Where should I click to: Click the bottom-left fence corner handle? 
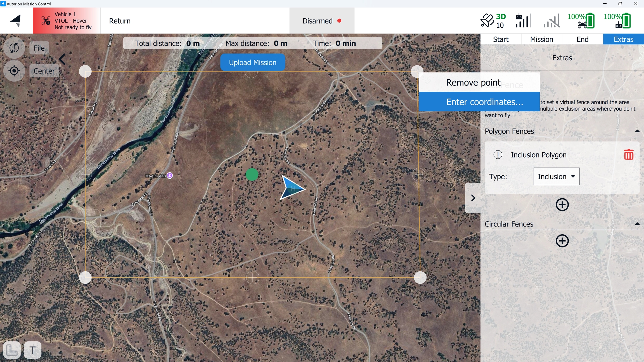85,277
